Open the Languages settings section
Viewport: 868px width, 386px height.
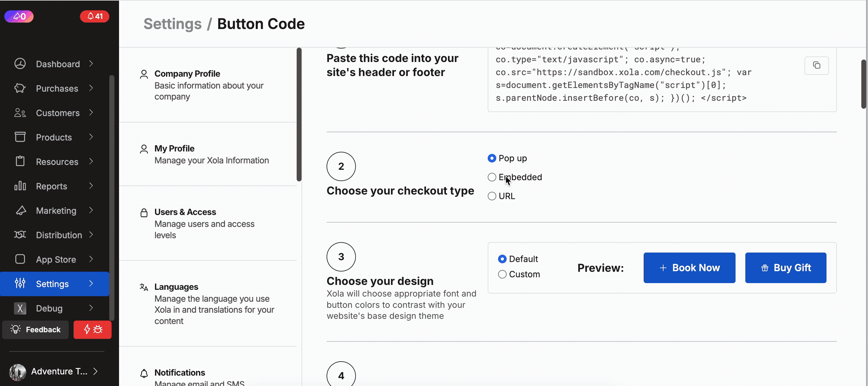208,304
